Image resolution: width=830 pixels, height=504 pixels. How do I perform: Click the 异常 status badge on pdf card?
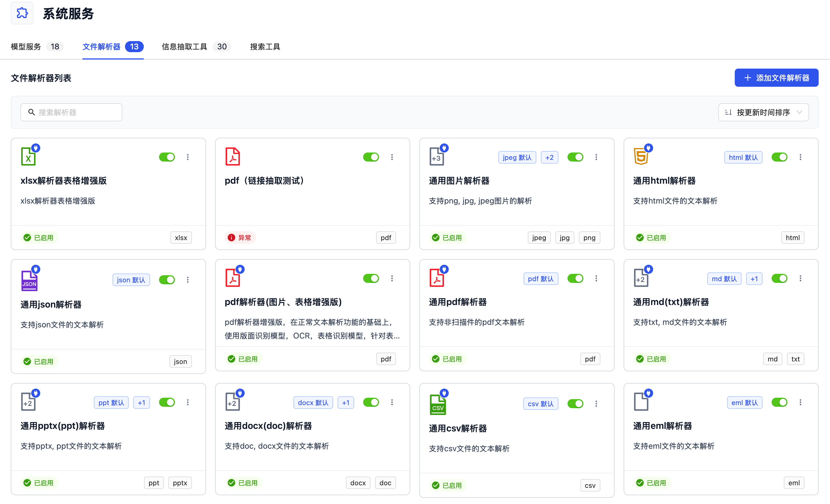[240, 238]
